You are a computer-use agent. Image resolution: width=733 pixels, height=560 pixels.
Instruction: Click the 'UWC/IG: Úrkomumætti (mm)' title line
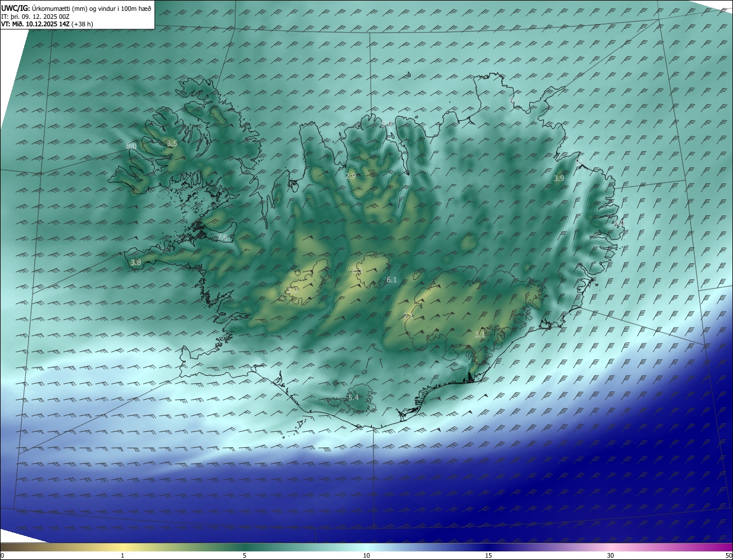tap(76, 8)
